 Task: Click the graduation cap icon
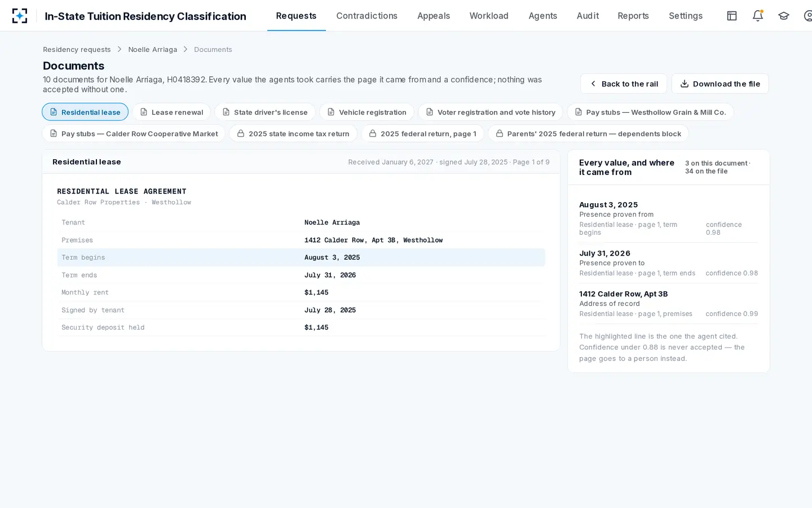[x=784, y=16]
